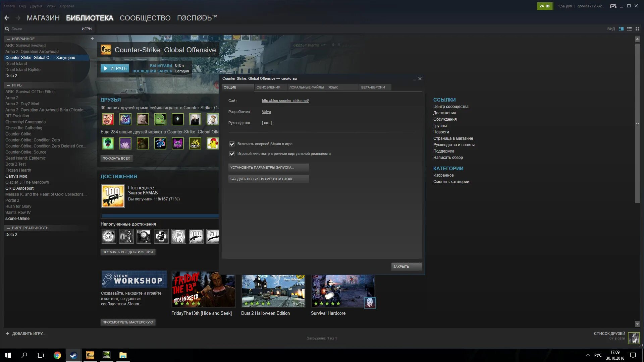Open Windows search from the taskbar

click(x=24, y=355)
